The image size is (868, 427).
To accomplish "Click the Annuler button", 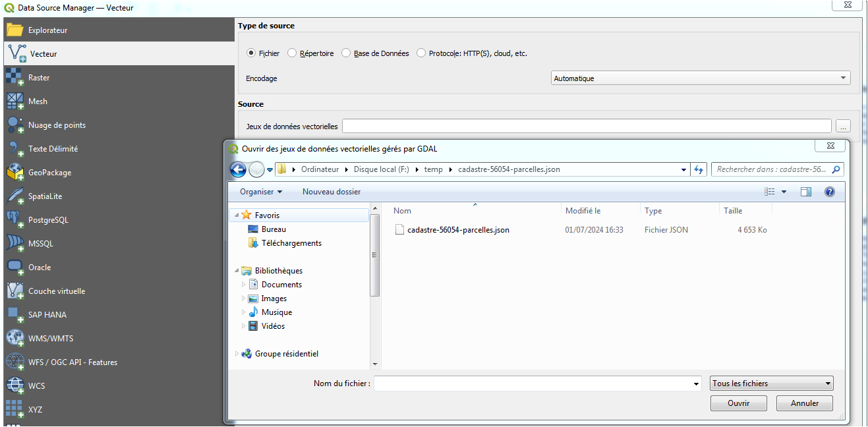I will (x=805, y=403).
